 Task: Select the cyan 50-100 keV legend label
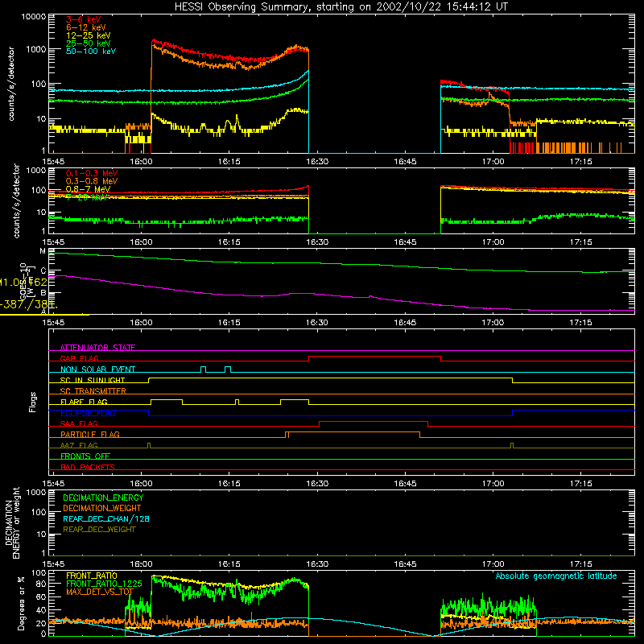point(91,52)
